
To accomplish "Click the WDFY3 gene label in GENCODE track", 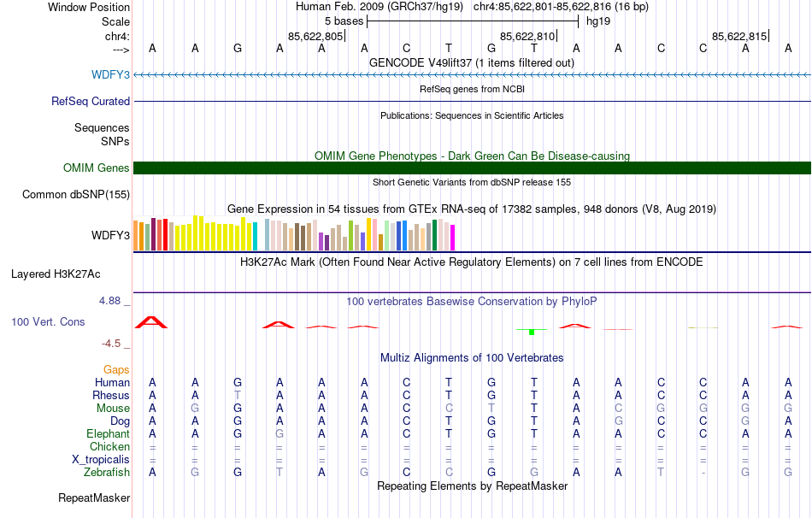I will (x=110, y=74).
